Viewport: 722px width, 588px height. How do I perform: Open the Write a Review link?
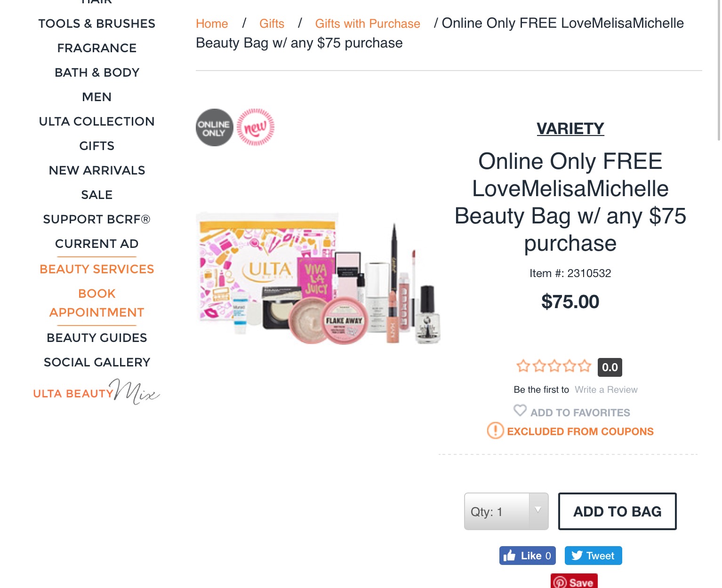tap(606, 389)
